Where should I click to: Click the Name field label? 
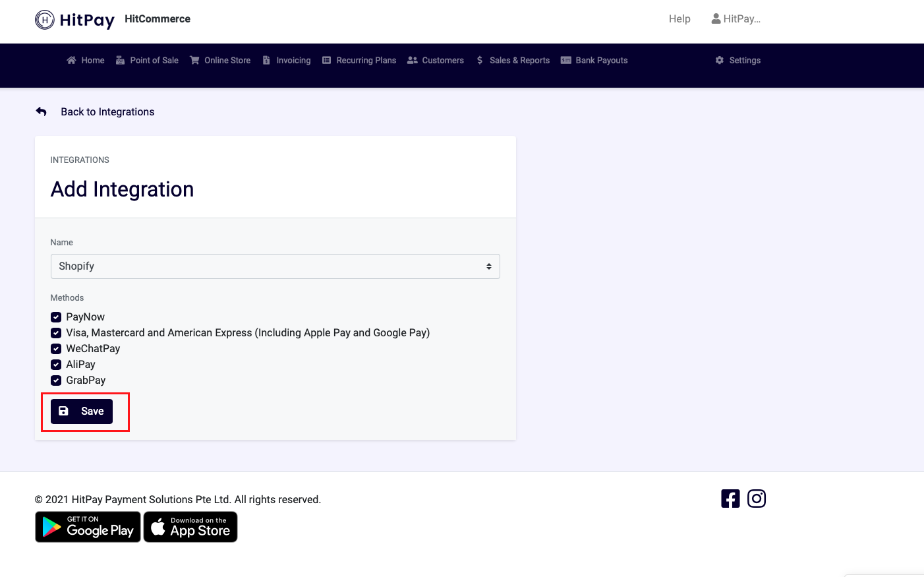tap(62, 243)
